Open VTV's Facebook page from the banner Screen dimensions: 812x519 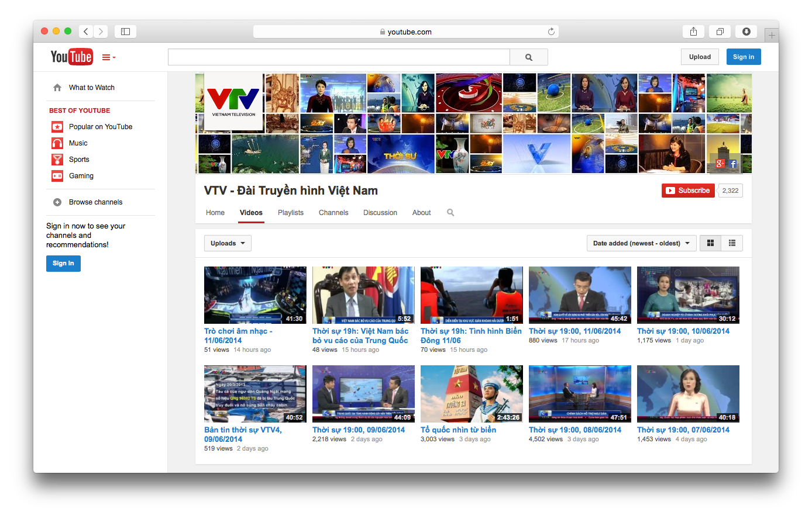pos(733,164)
